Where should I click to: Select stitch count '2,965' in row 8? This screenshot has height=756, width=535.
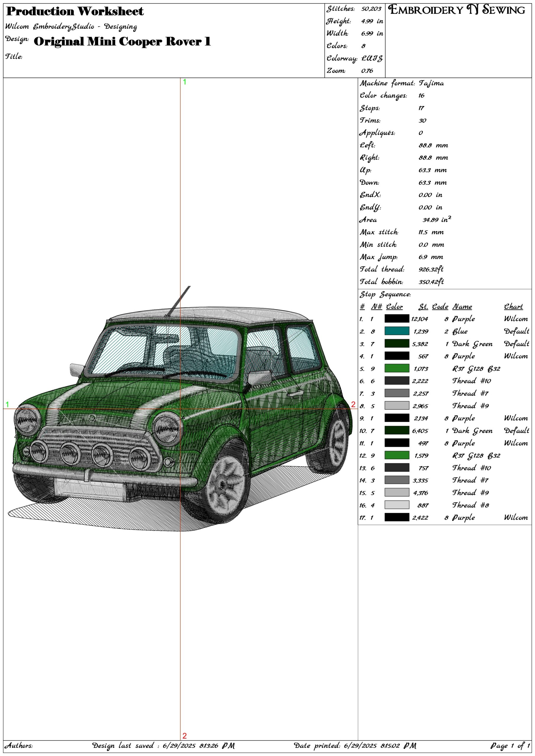(421, 406)
